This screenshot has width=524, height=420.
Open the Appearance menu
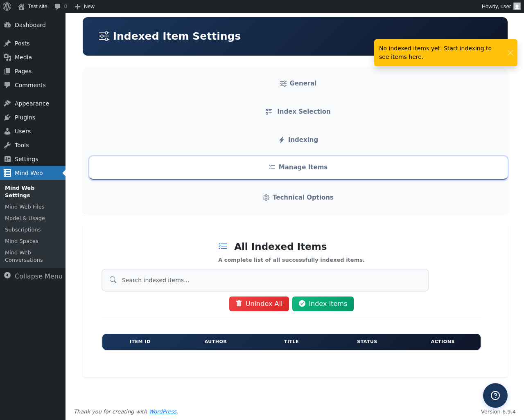(33, 103)
